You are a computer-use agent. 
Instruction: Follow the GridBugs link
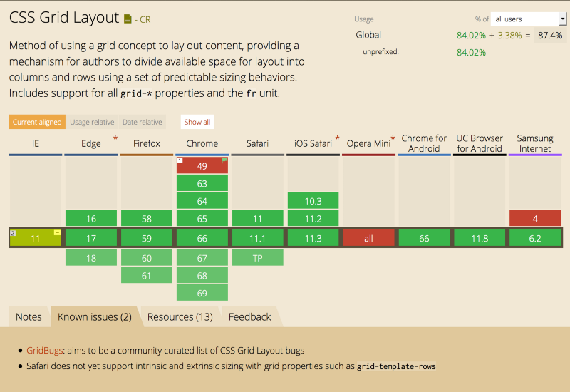[x=45, y=350]
